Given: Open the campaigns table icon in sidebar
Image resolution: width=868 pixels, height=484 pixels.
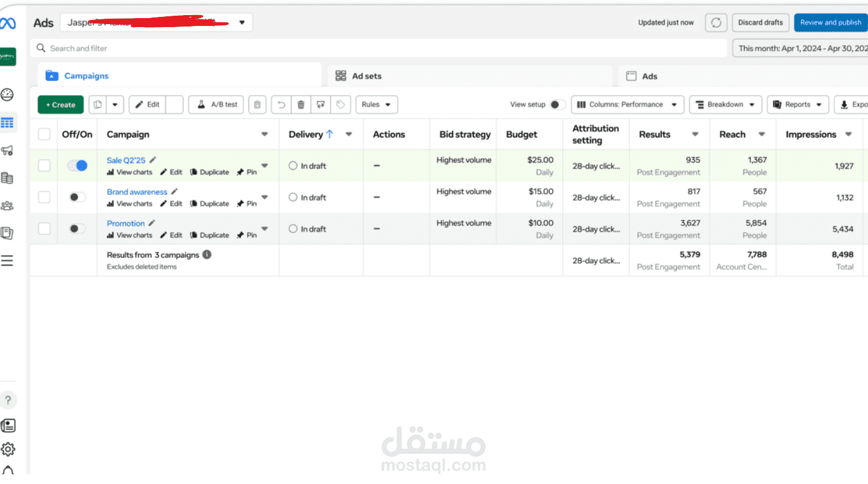Looking at the screenshot, I should click(x=7, y=123).
